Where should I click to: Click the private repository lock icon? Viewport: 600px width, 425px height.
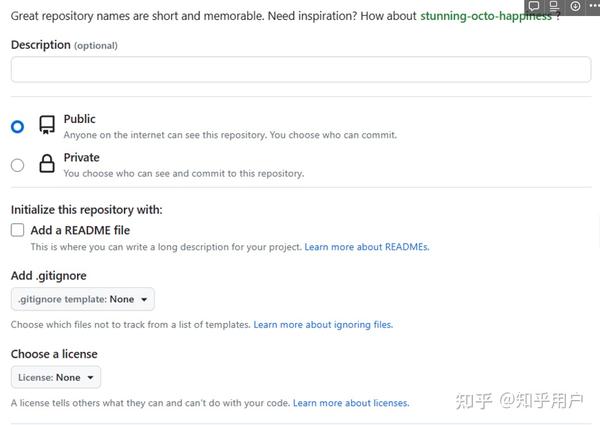[47, 163]
